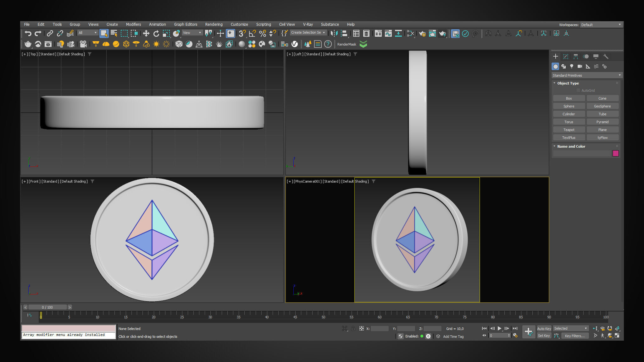
Task: Select the Cameras category icon
Action: pos(580,66)
